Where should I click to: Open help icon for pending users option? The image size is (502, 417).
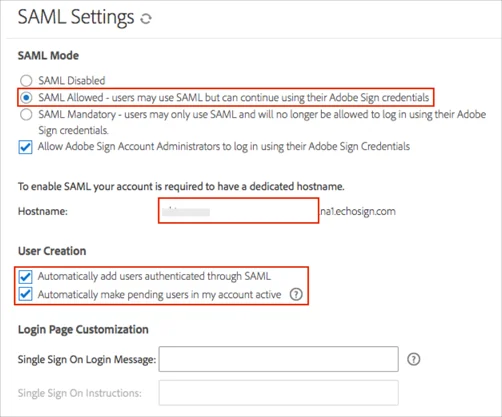coord(296,294)
